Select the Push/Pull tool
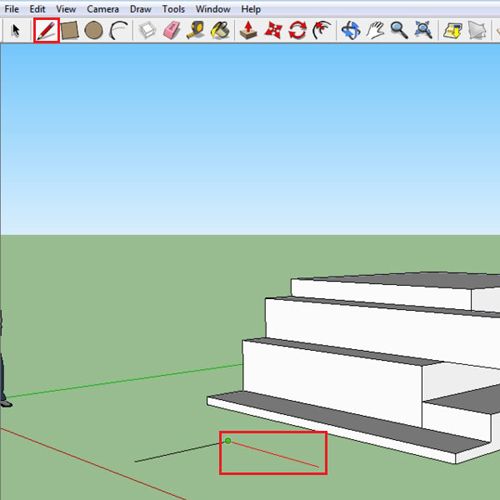500x500 pixels. pyautogui.click(x=248, y=30)
